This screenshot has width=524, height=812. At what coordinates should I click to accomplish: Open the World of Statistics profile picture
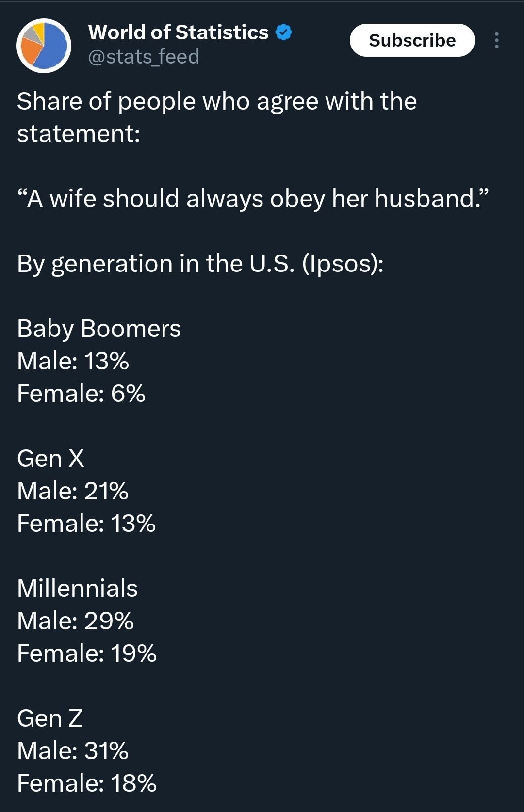click(x=44, y=46)
